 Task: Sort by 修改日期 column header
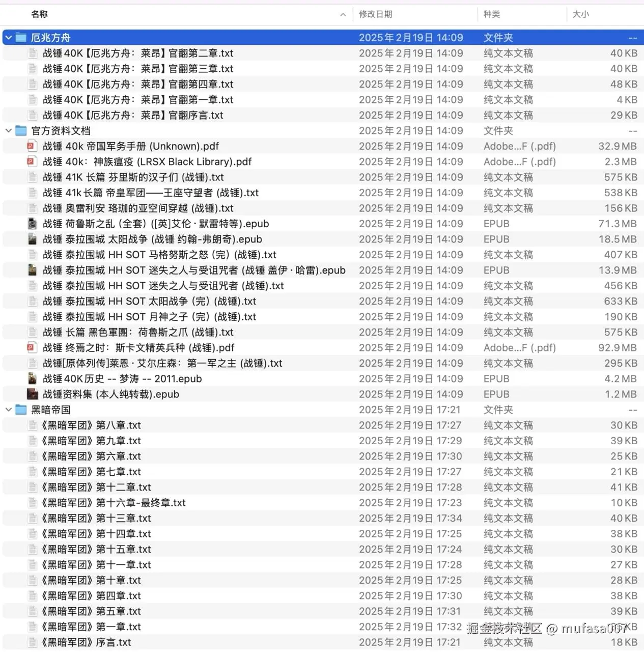[376, 14]
